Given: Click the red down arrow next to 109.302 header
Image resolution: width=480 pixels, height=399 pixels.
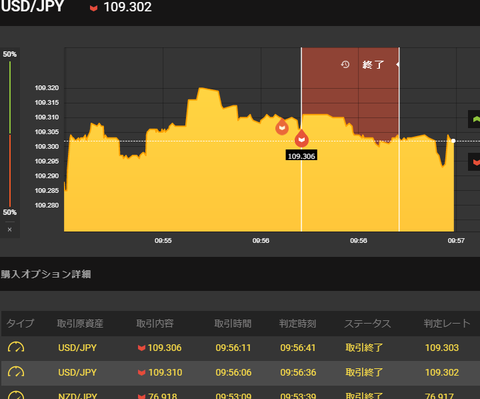Looking at the screenshot, I should point(94,8).
